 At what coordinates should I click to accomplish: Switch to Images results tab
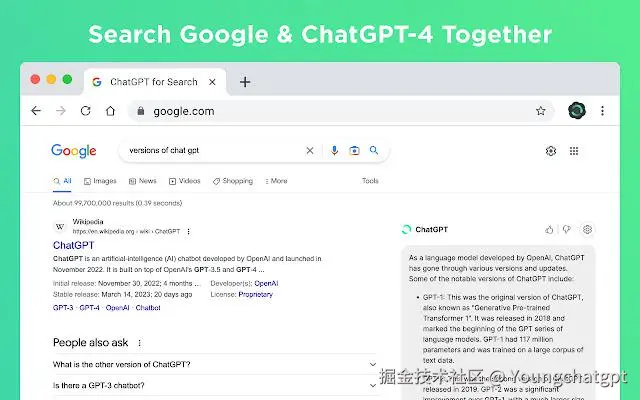click(100, 181)
